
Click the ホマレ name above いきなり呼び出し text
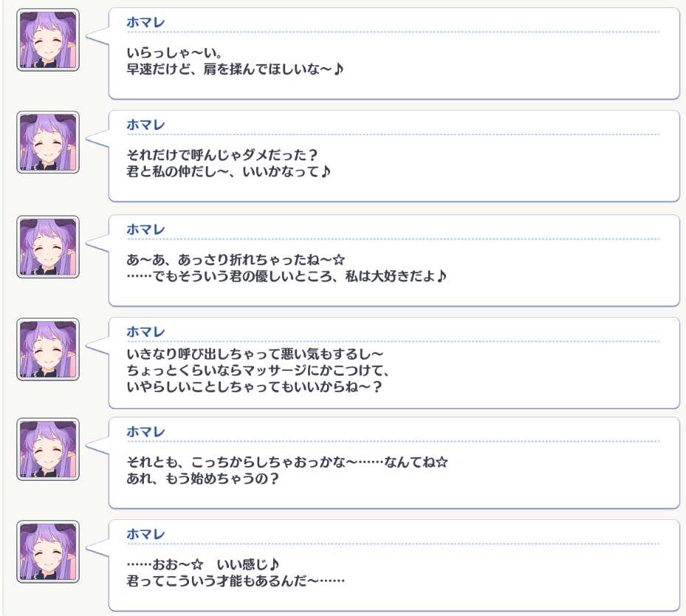[145, 332]
